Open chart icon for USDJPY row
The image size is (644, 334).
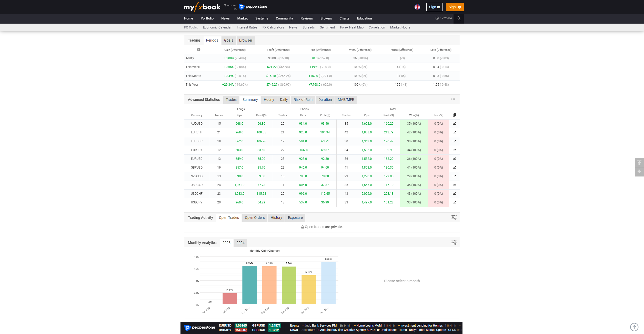click(454, 202)
